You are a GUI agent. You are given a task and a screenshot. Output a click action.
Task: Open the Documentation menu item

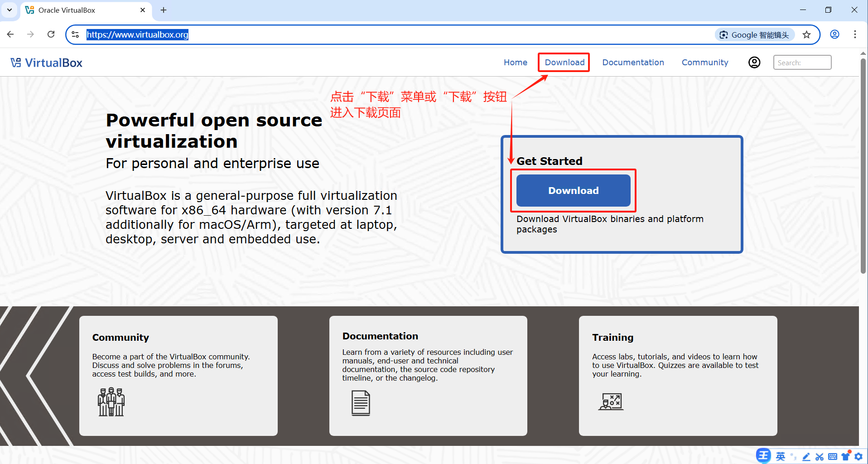tap(633, 63)
